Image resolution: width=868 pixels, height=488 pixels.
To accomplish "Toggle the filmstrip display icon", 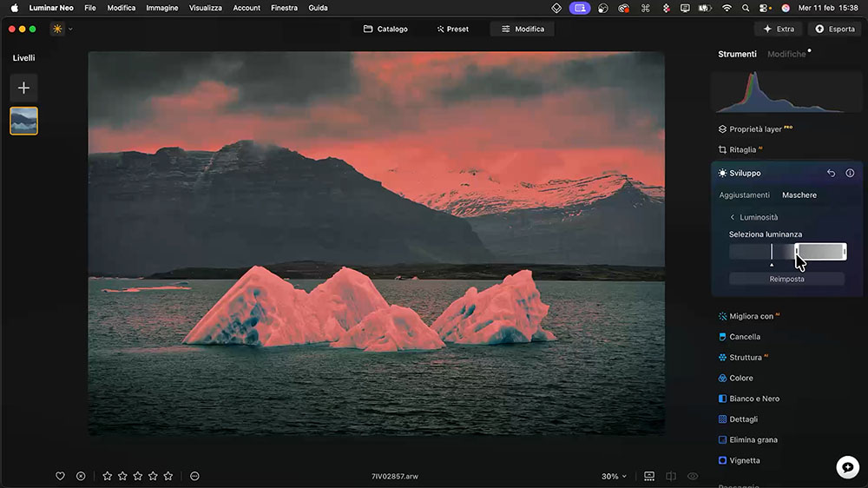I will (649, 477).
